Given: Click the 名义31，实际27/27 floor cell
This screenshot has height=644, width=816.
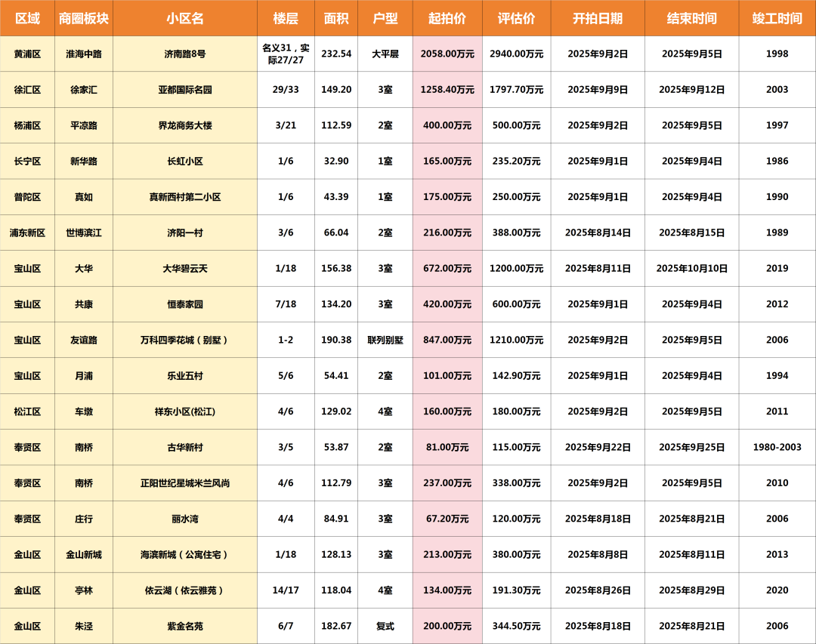Looking at the screenshot, I should (x=286, y=54).
